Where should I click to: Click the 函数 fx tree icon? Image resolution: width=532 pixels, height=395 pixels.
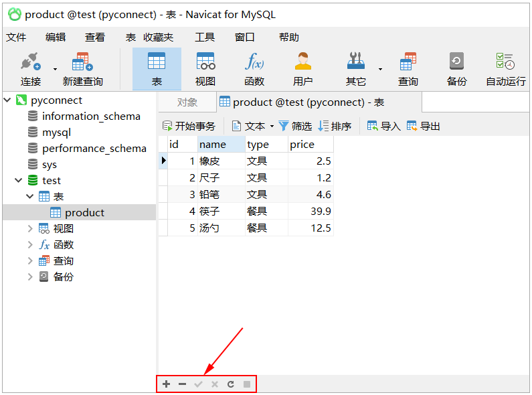[x=44, y=244]
